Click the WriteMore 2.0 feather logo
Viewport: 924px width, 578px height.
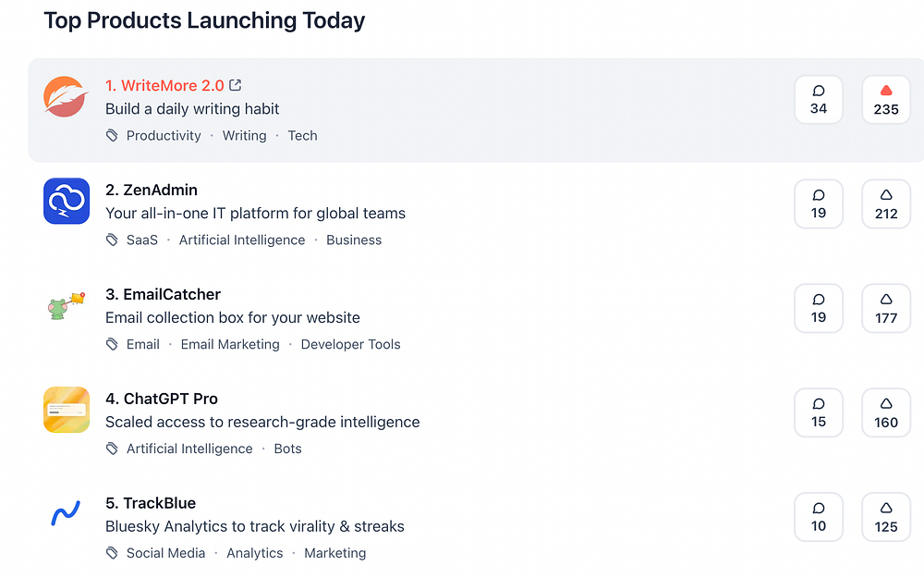(67, 97)
